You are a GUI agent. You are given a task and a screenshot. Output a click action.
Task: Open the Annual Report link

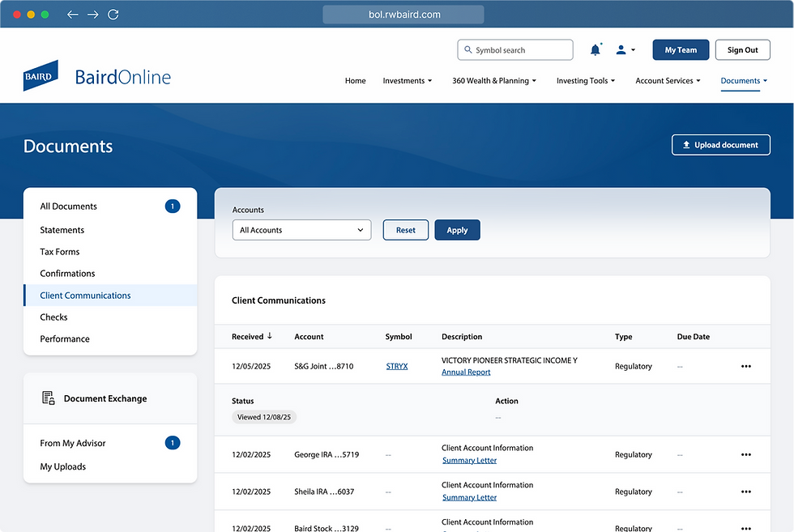(x=466, y=372)
